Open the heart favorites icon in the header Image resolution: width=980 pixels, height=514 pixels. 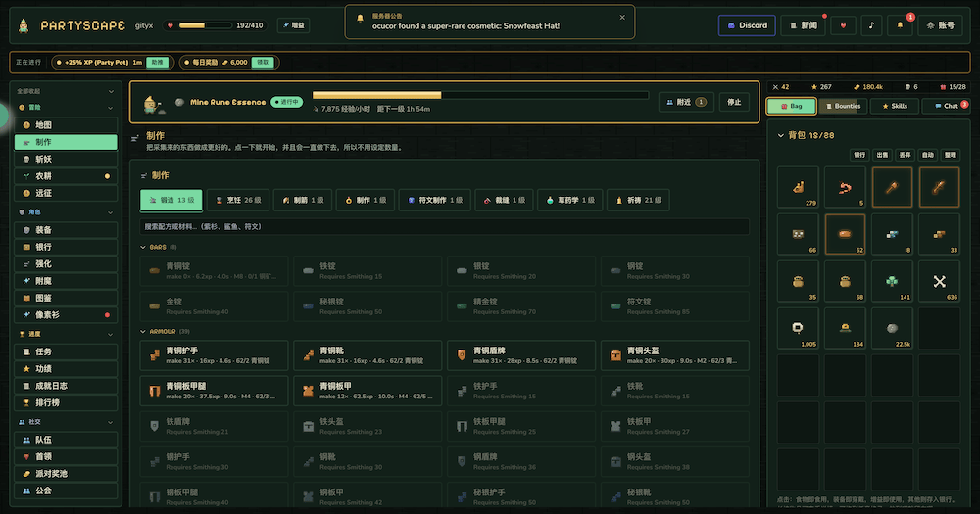[x=843, y=25]
